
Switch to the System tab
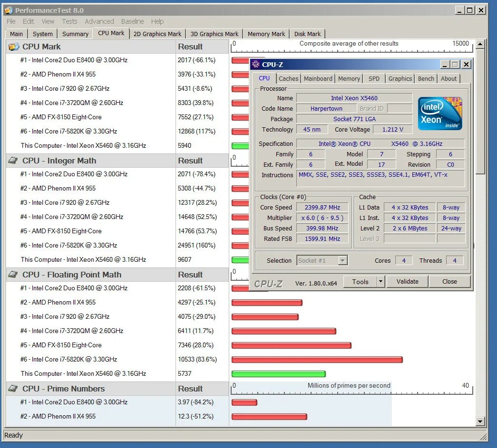tap(42, 34)
